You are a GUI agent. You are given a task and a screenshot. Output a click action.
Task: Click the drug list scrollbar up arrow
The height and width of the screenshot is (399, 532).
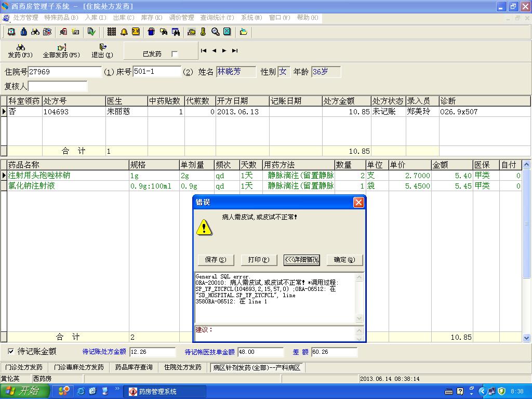527,165
